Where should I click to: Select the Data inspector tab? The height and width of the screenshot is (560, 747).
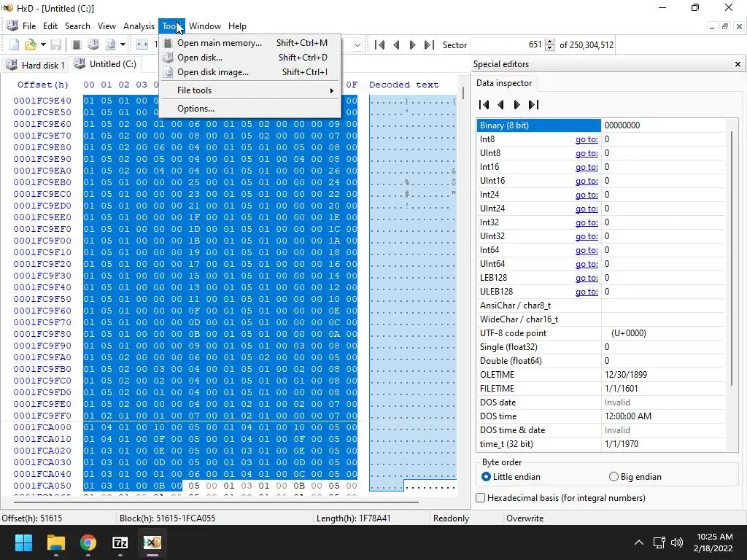tap(504, 83)
